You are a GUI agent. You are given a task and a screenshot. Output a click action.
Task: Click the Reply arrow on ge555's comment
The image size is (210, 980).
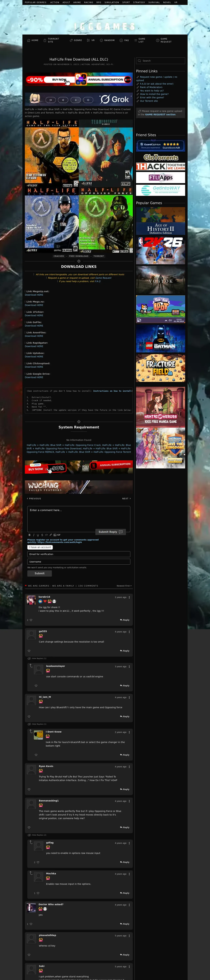coord(125,651)
